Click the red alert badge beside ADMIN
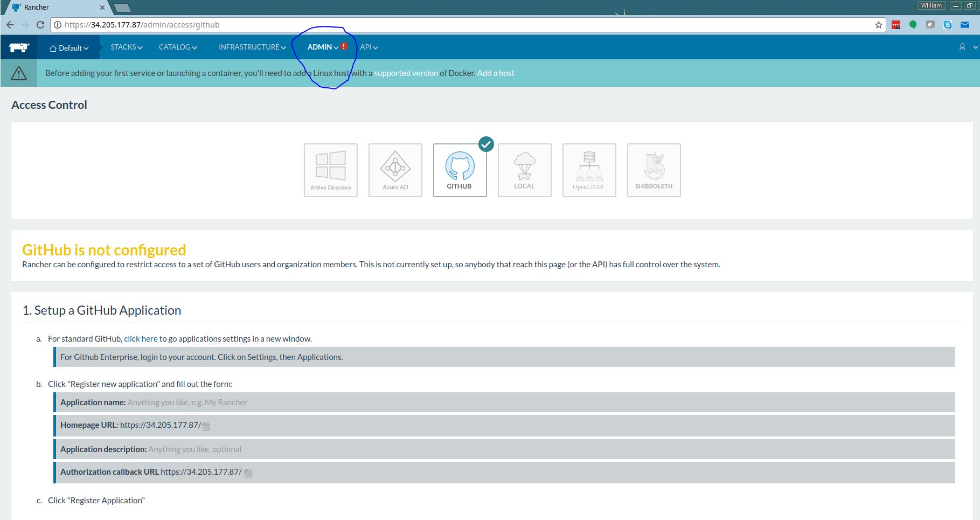The width and height of the screenshot is (980, 520). pyautogui.click(x=344, y=46)
